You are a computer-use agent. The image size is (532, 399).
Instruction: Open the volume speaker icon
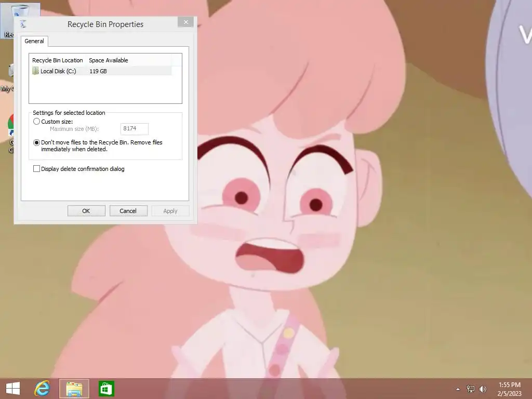[483, 389]
